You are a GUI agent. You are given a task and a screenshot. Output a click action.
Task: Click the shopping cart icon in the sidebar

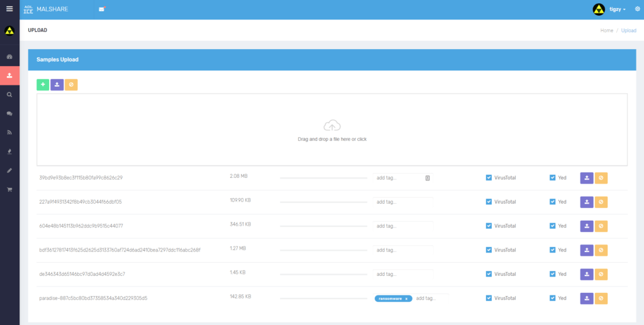coord(9,189)
